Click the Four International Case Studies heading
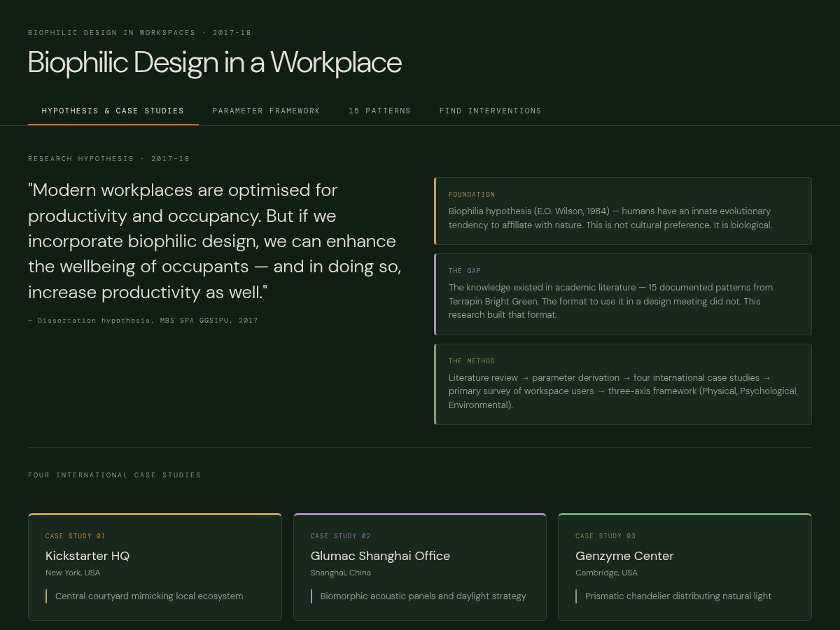The height and width of the screenshot is (630, 840). (x=114, y=475)
